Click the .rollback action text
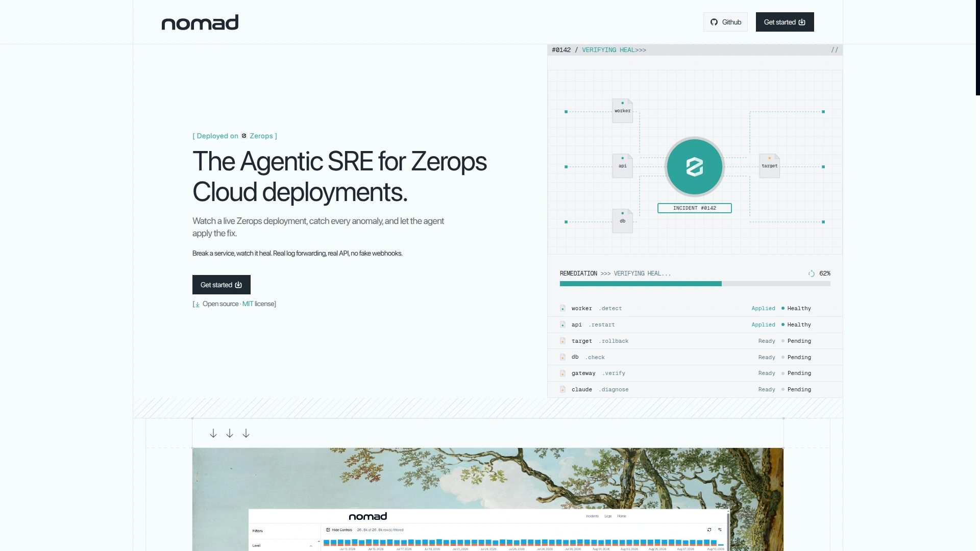Viewport: 980px width, 551px height. coord(614,341)
